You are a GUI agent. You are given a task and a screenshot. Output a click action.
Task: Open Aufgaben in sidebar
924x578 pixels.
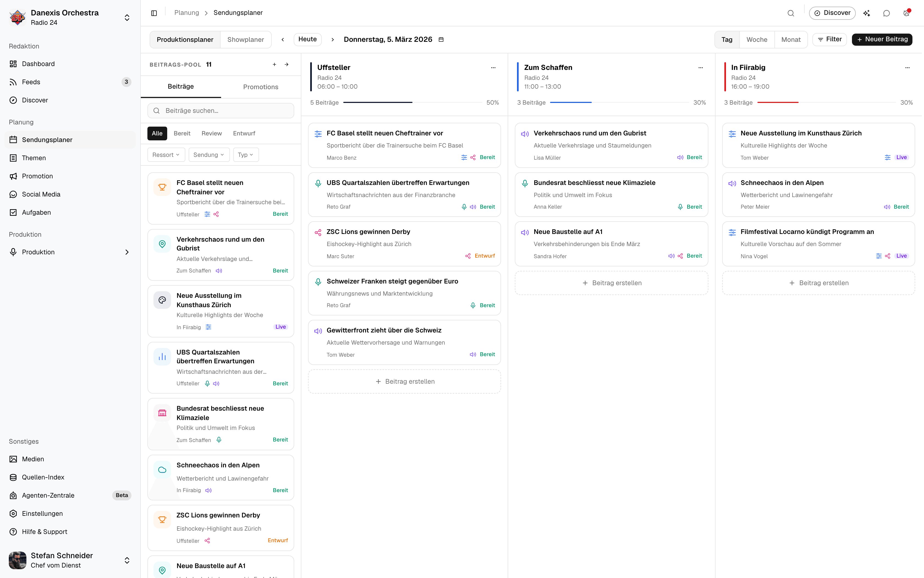coord(70,212)
